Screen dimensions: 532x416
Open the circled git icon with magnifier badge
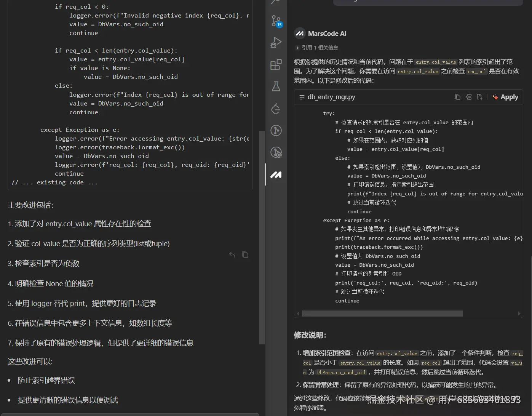pos(276,152)
